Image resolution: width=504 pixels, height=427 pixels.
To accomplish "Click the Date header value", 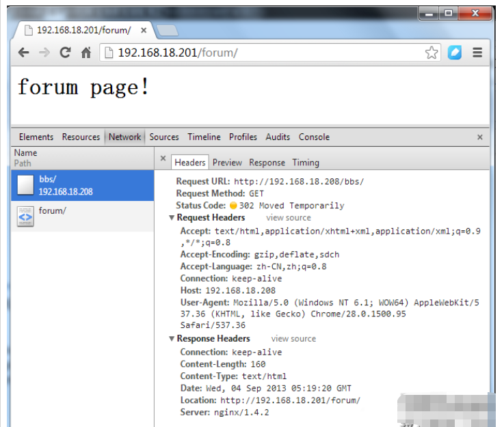I will pyautogui.click(x=278, y=389).
